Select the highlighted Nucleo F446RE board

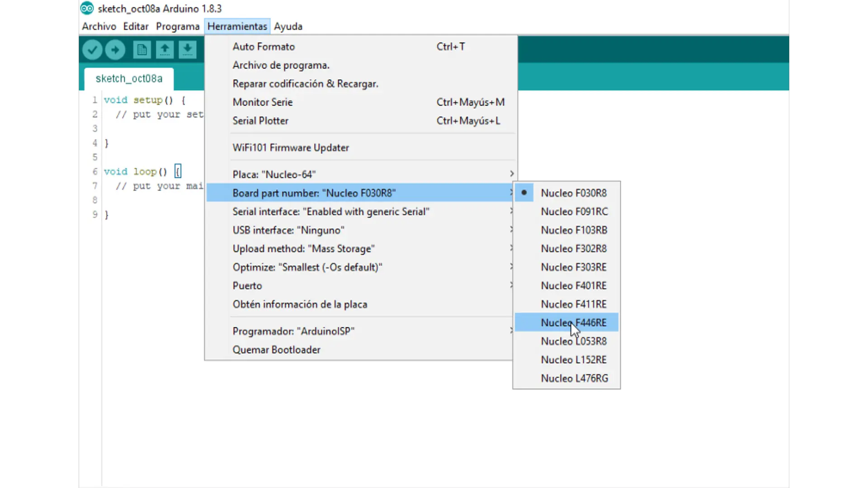(566, 323)
